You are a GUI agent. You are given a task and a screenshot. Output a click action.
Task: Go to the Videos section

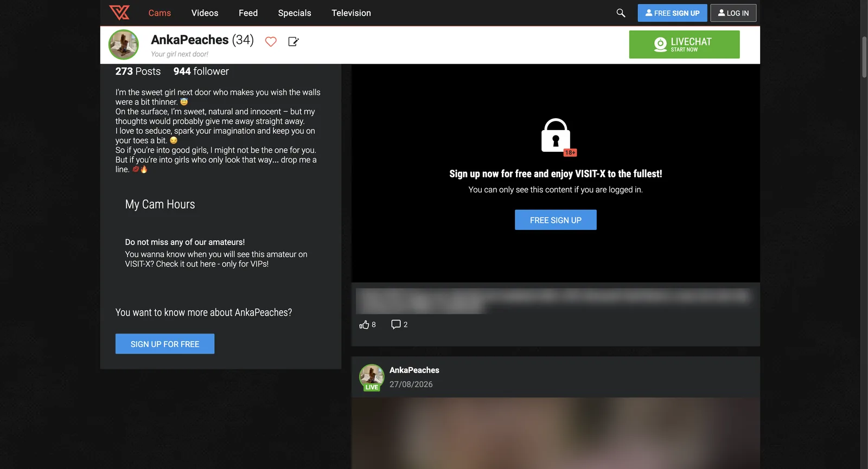pos(205,13)
